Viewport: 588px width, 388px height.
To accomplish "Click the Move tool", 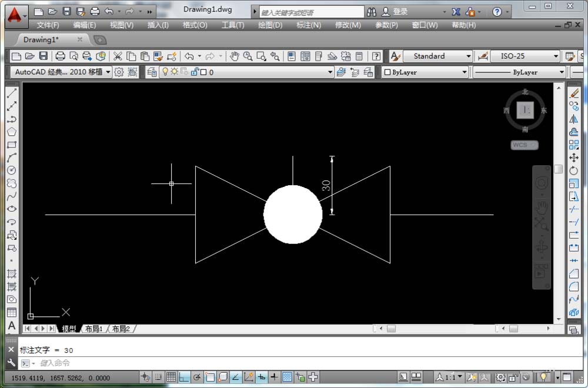I will [574, 158].
